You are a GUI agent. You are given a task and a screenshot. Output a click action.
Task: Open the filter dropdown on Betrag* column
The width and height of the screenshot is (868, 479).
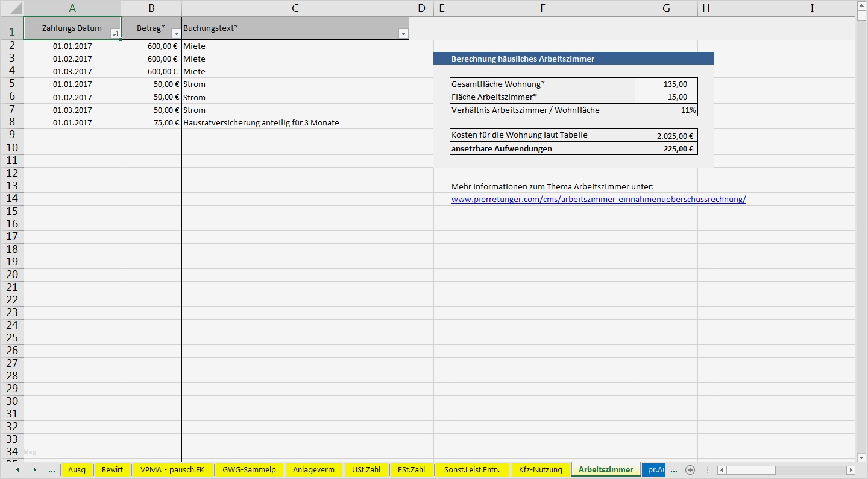pos(175,34)
